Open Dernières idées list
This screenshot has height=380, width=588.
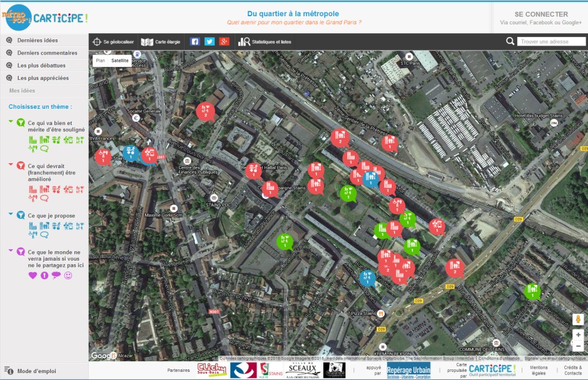tap(38, 40)
